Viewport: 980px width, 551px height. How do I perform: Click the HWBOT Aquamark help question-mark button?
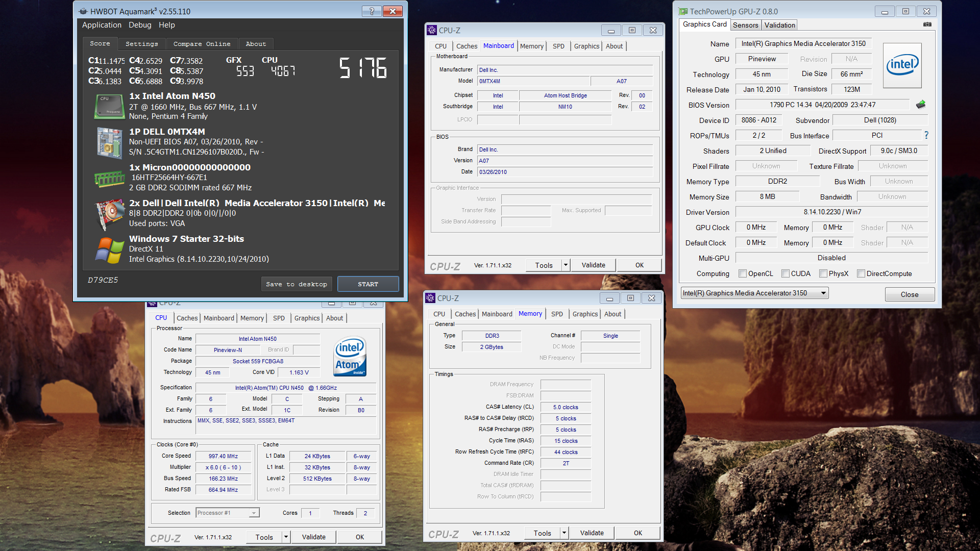click(x=372, y=11)
